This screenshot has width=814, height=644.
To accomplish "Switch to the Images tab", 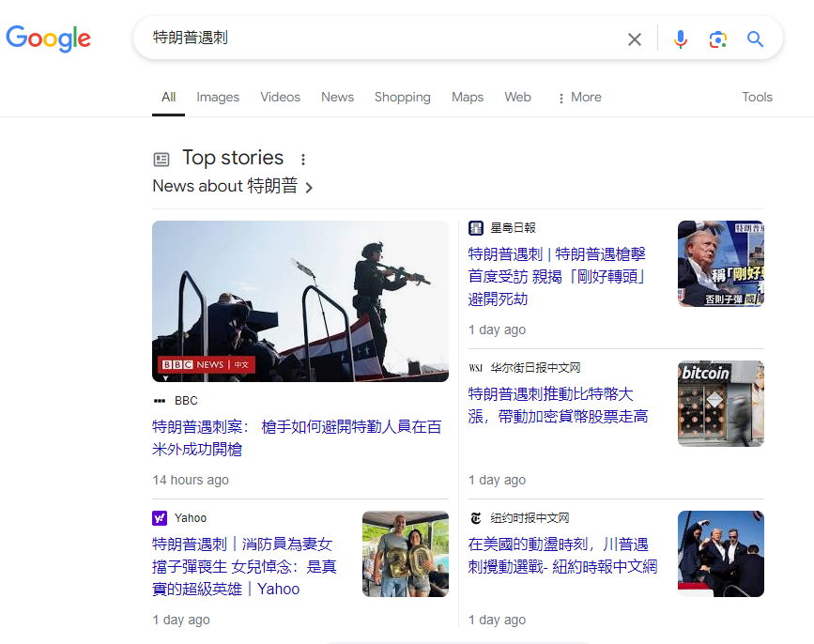I will pyautogui.click(x=218, y=98).
